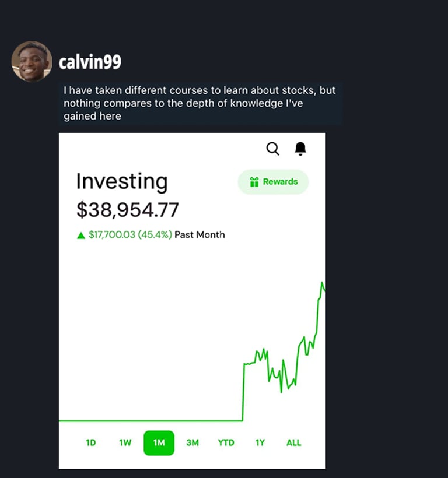Image resolution: width=448 pixels, height=478 pixels.
Task: Select the highlighted 1M range tab
Action: tap(159, 442)
